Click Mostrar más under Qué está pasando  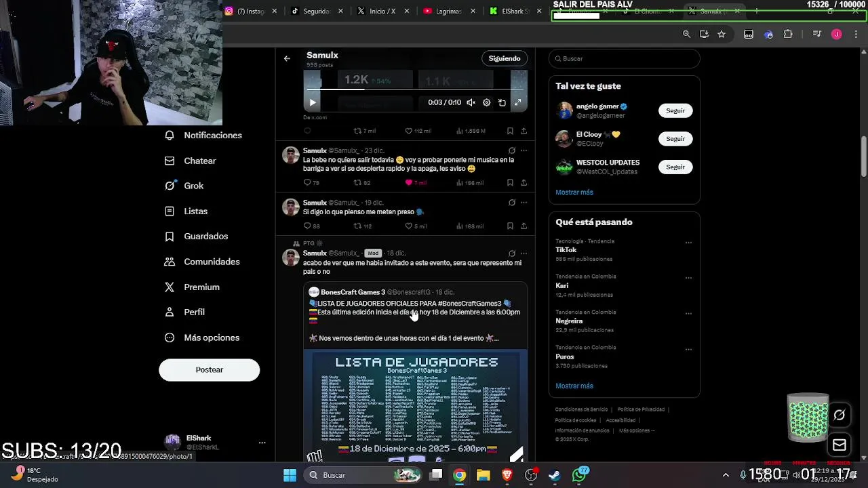pos(574,386)
